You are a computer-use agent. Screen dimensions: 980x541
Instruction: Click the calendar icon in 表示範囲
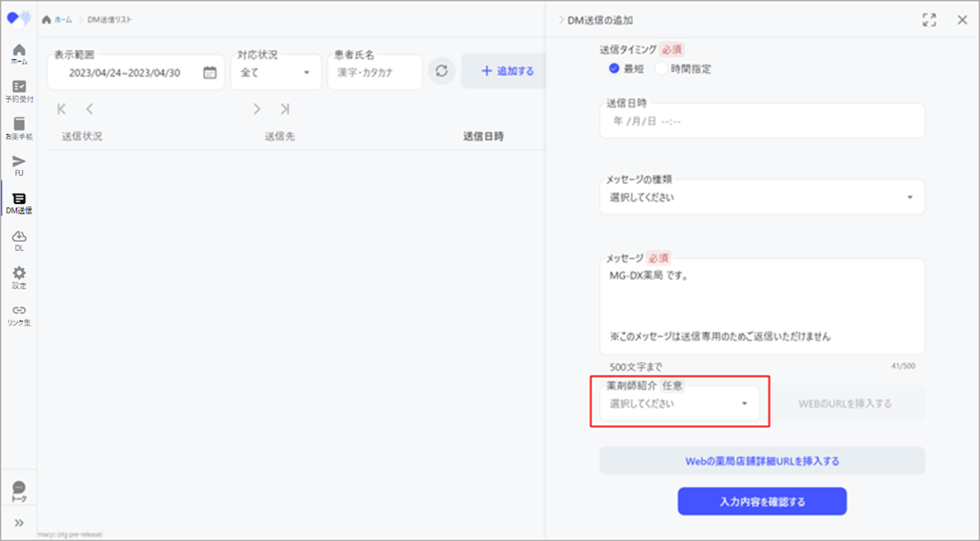pyautogui.click(x=209, y=73)
